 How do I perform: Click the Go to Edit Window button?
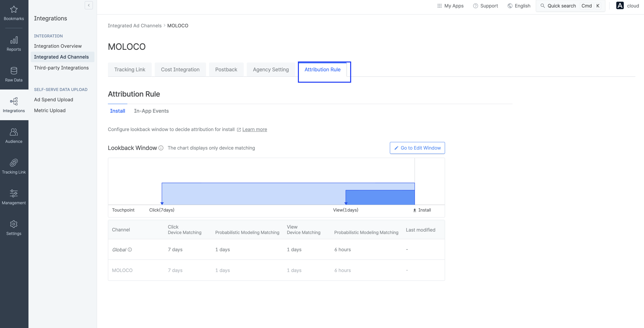pos(417,148)
